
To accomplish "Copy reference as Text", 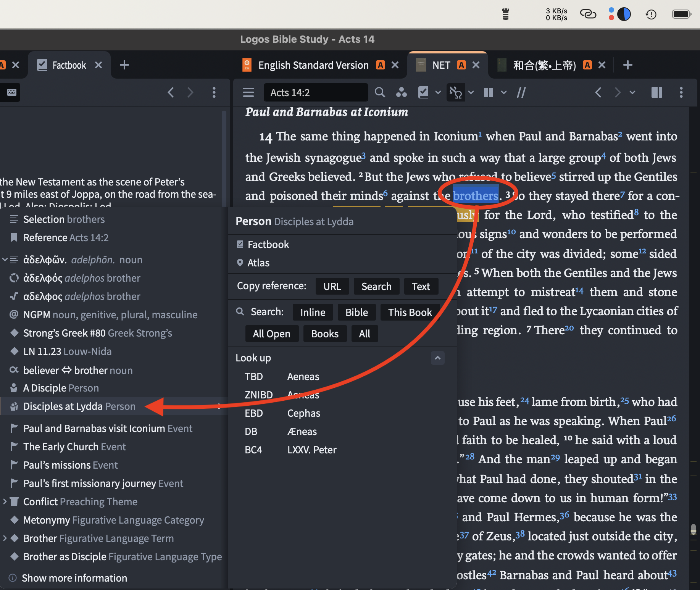I will pyautogui.click(x=421, y=286).
